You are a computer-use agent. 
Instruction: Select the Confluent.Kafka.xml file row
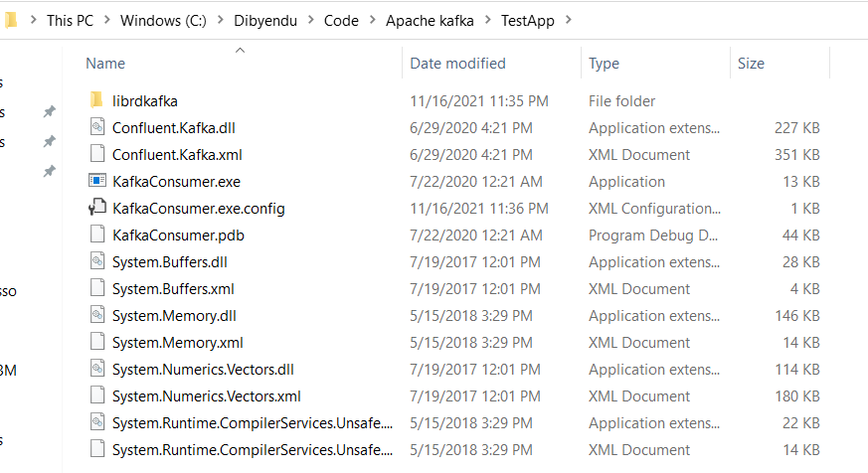point(454,154)
